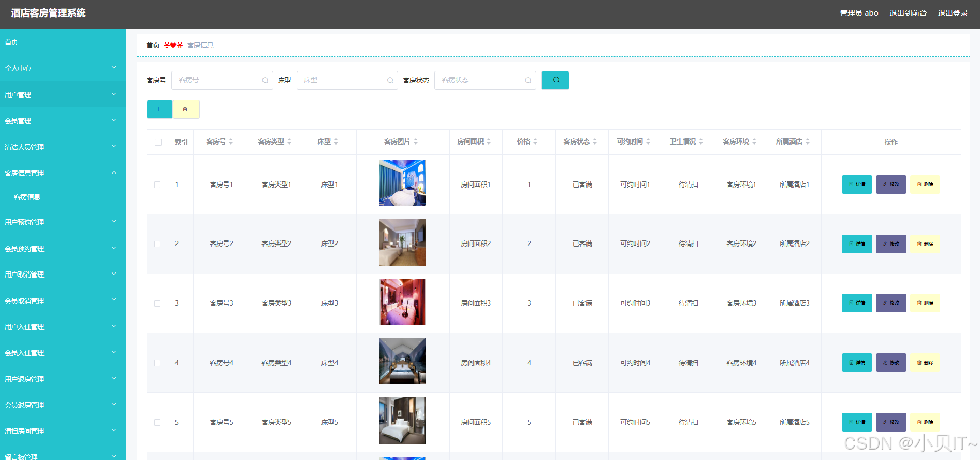
Task: Sort table by 客房环境 column arrows
Action: click(754, 141)
